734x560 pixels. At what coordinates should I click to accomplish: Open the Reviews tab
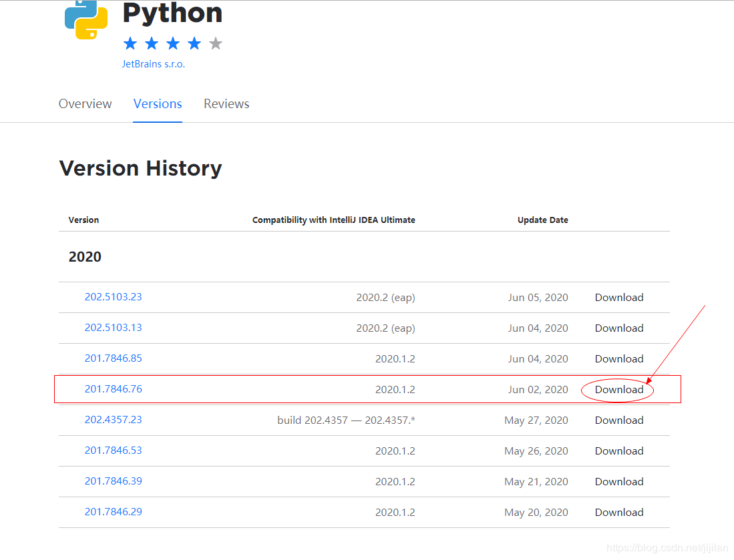pyautogui.click(x=226, y=104)
